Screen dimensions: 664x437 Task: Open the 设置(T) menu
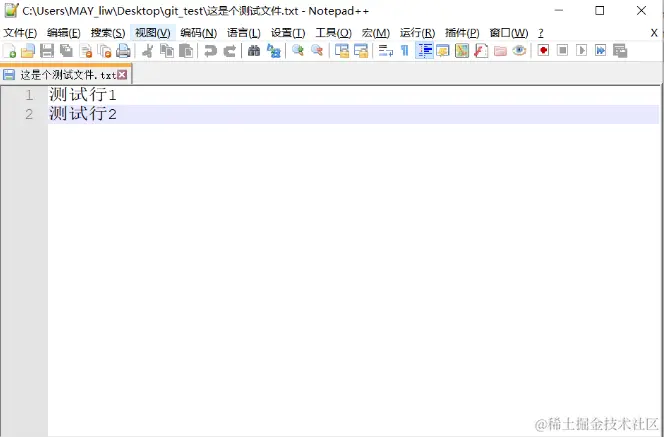click(288, 33)
